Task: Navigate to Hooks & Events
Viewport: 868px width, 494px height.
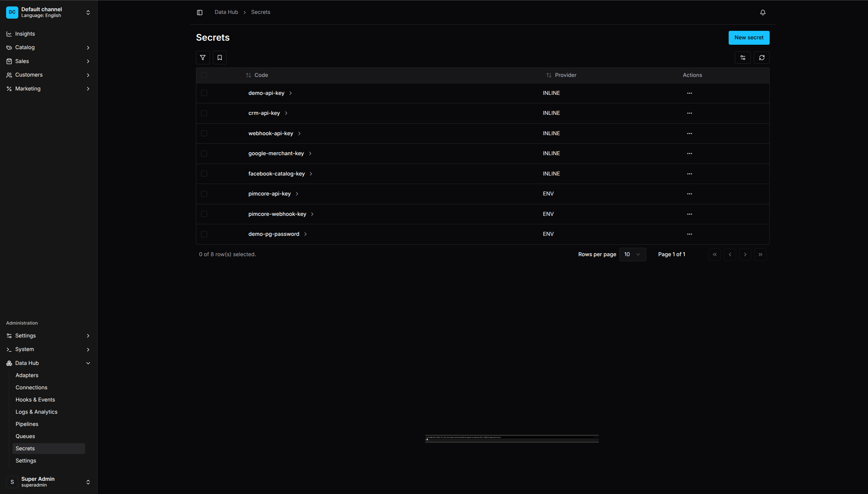Action: pyautogui.click(x=35, y=400)
